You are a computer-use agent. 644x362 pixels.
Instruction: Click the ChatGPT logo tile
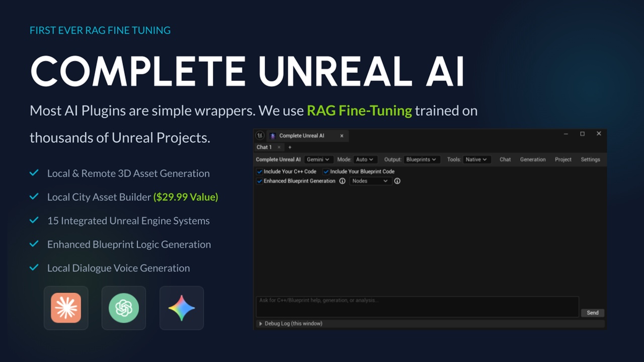click(124, 308)
